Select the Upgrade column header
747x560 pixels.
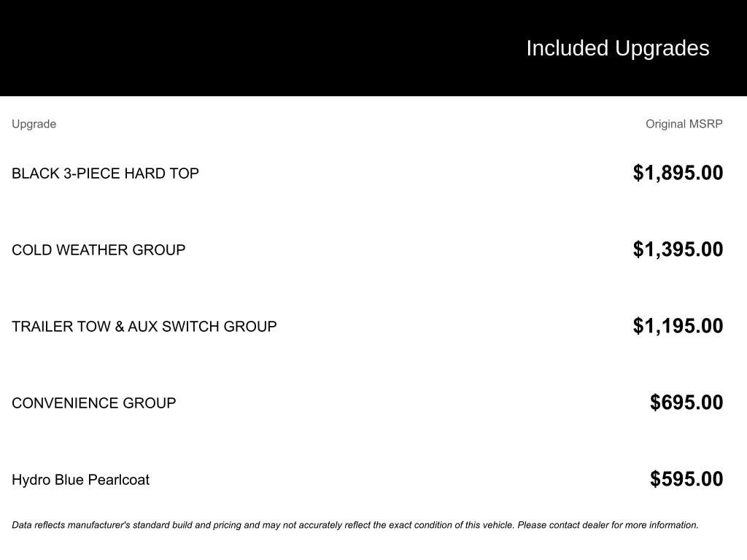click(34, 124)
